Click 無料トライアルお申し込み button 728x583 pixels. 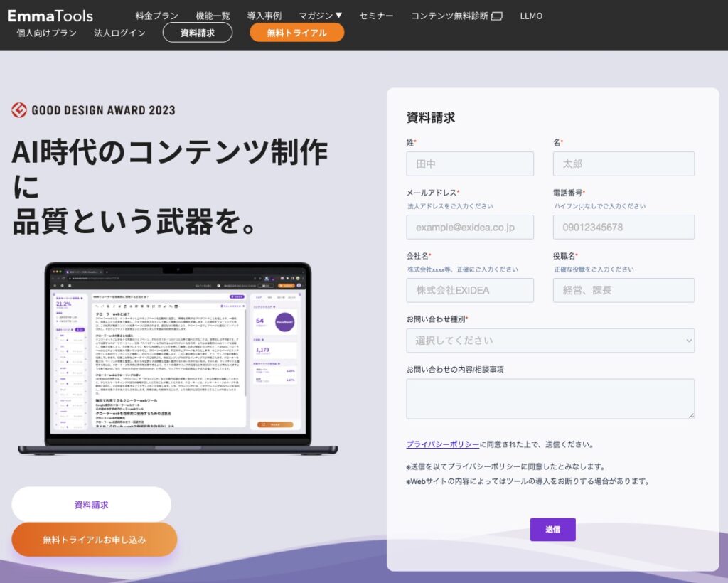tap(95, 540)
